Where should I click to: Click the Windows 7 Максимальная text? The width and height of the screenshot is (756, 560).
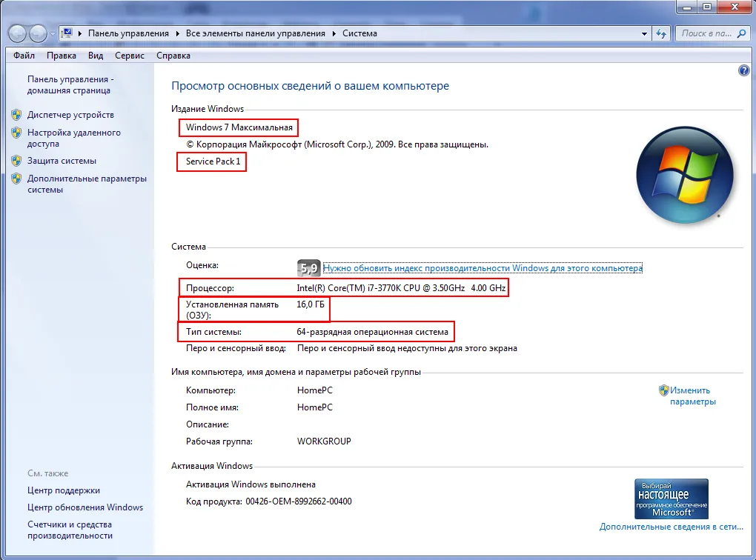pyautogui.click(x=239, y=127)
